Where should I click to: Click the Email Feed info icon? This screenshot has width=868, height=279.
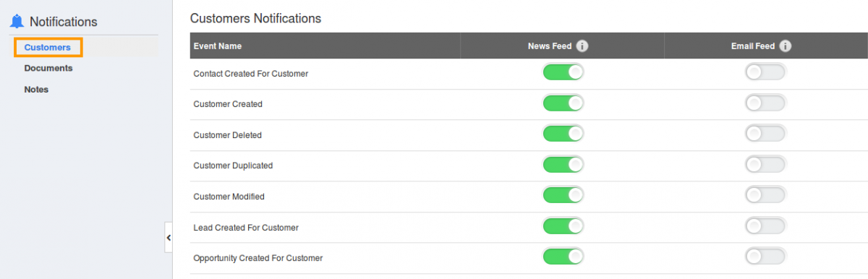coord(785,46)
